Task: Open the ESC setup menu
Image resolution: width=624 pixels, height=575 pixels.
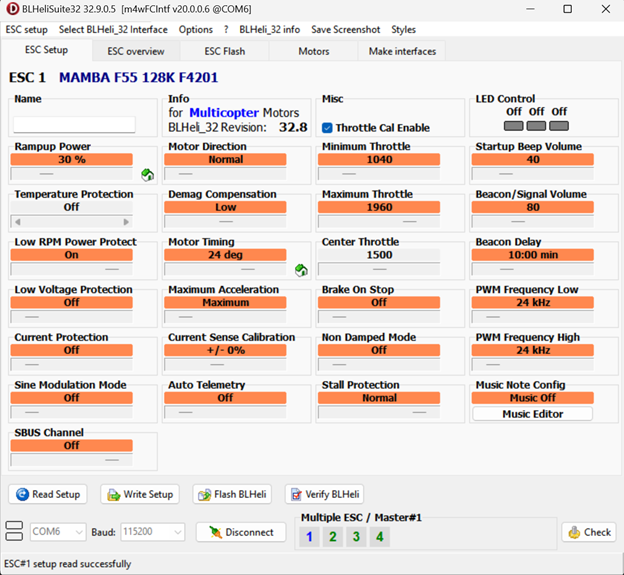Action: point(27,29)
